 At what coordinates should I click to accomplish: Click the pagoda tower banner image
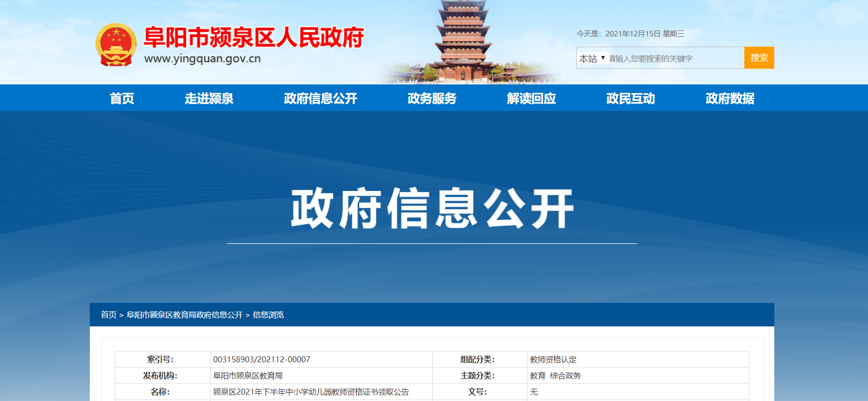pyautogui.click(x=464, y=42)
